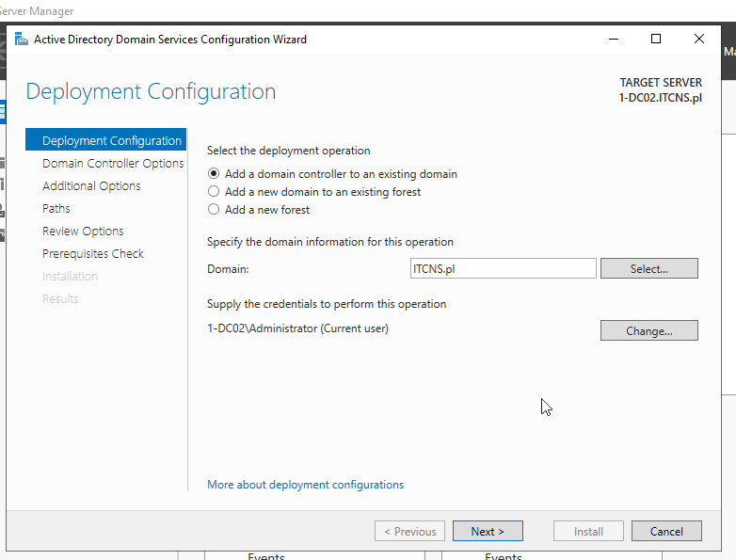This screenshot has width=736, height=560.
Task: Cancel the configuration wizard
Action: click(x=666, y=532)
